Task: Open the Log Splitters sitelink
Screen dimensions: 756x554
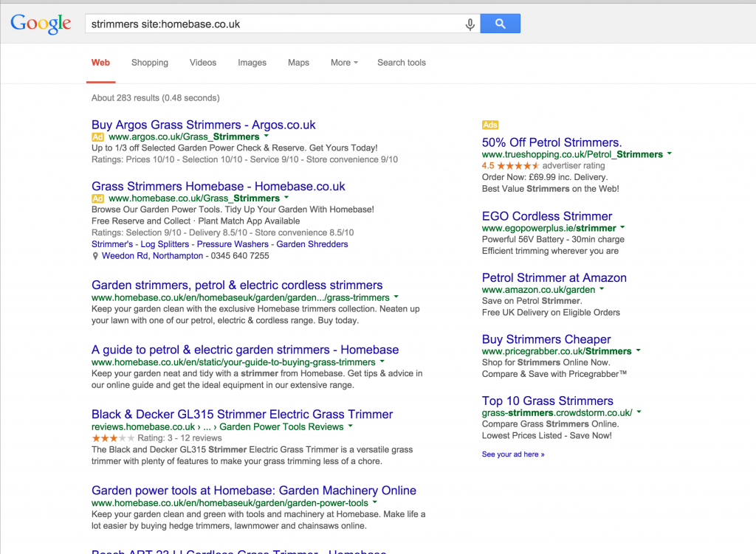Action: [165, 244]
